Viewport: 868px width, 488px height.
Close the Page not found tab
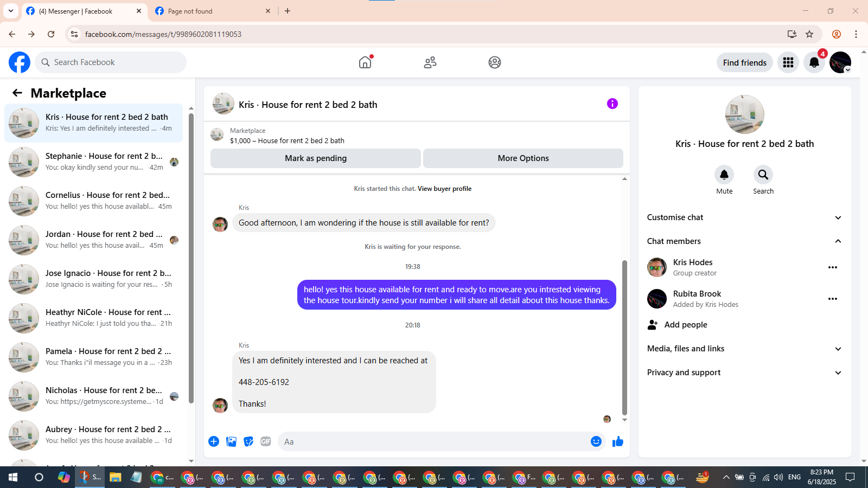pos(268,11)
